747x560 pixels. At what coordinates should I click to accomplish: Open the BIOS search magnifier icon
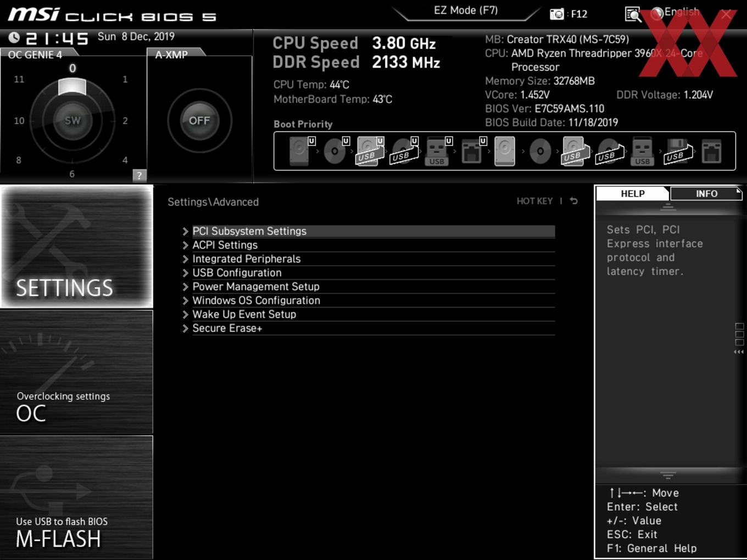633,14
